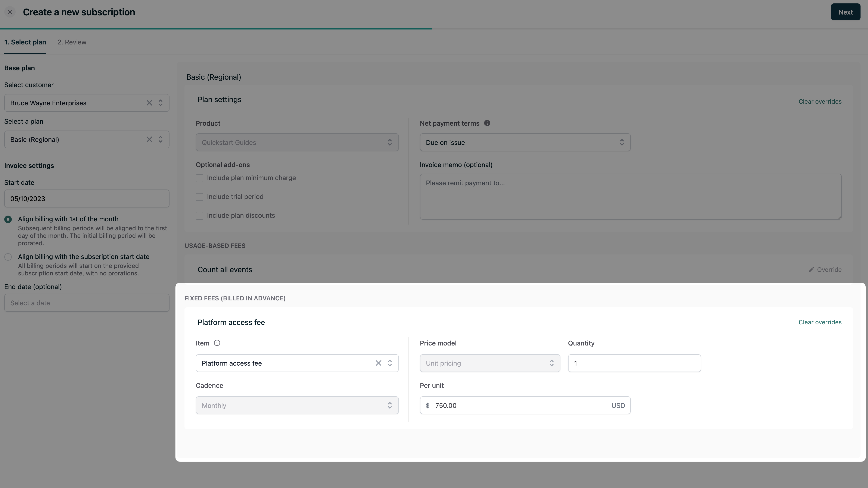The height and width of the screenshot is (488, 868).
Task: Expand the Select a plan dropdown arrows
Action: (161, 140)
